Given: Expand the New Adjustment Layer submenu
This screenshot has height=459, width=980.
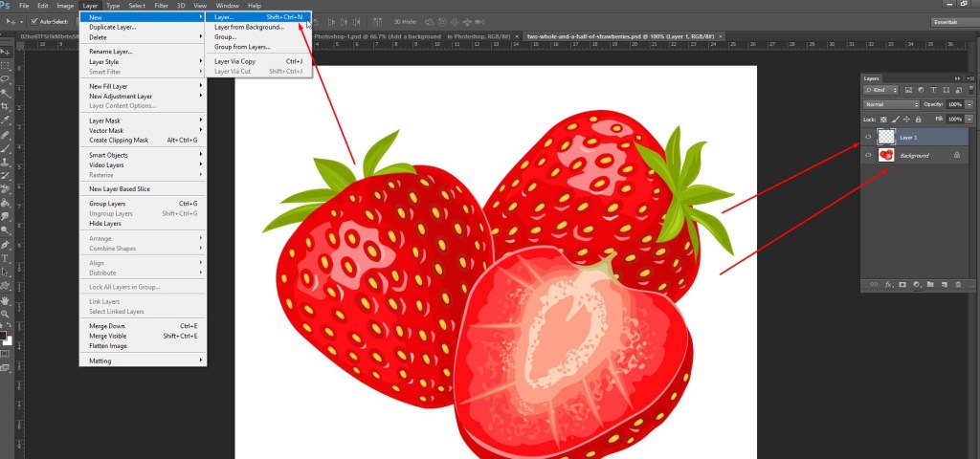Looking at the screenshot, I should point(144,97).
